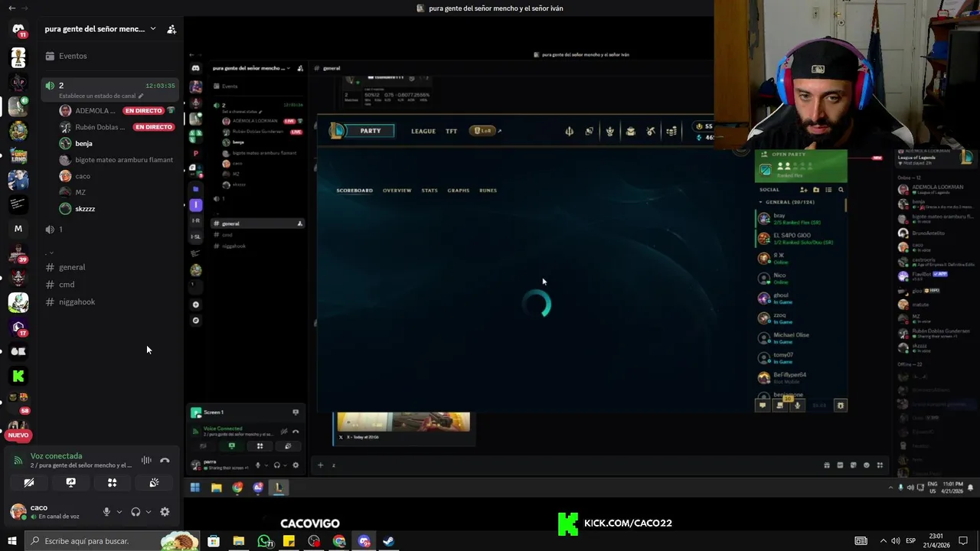Switch to the RUNES tab
Viewport: 980px width, 551px height.
click(488, 191)
